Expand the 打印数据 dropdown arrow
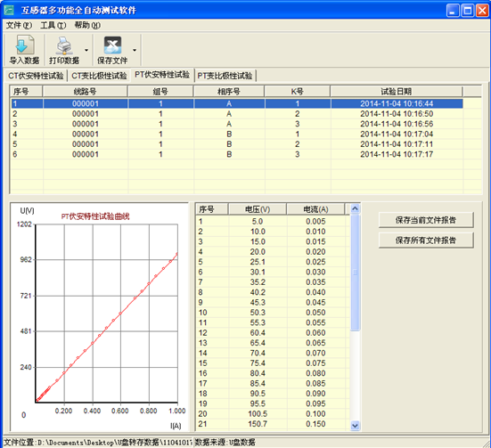 click(x=86, y=50)
